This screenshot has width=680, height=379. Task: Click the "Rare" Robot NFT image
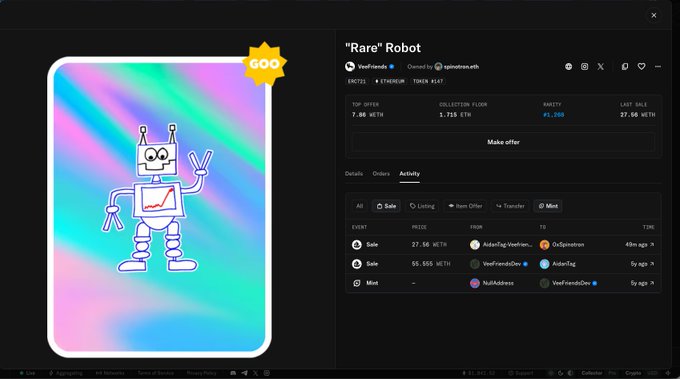160,207
